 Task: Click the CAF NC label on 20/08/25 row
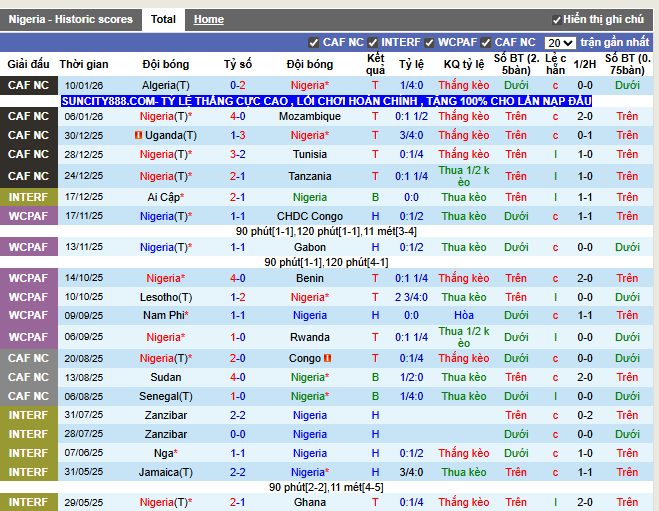coord(29,358)
